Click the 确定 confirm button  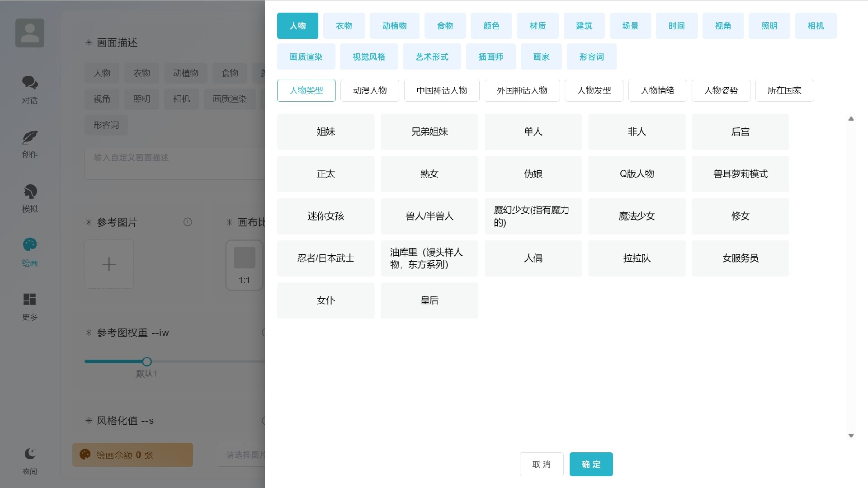[x=591, y=465]
